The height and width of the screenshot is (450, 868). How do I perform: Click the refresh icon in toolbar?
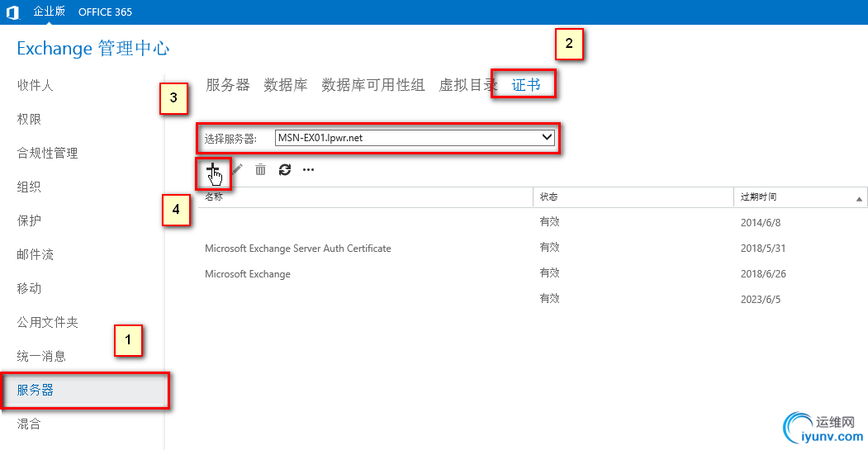pos(285,169)
